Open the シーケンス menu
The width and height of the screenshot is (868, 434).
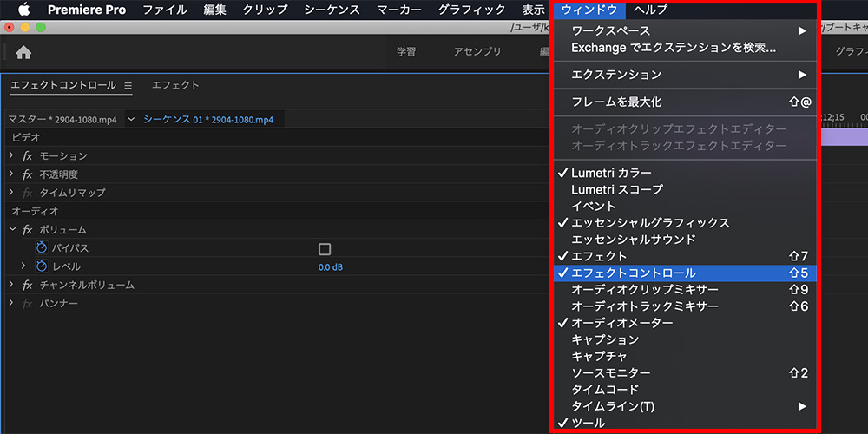(x=332, y=10)
